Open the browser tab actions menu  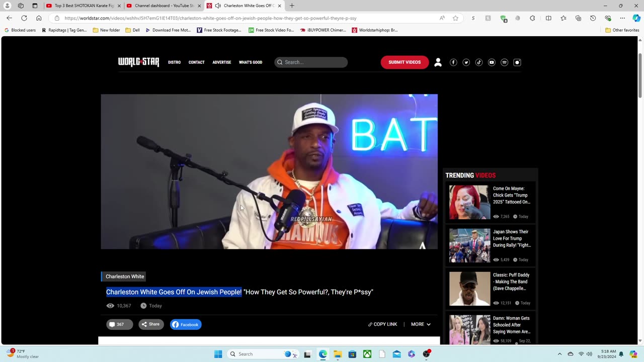pos(35,6)
